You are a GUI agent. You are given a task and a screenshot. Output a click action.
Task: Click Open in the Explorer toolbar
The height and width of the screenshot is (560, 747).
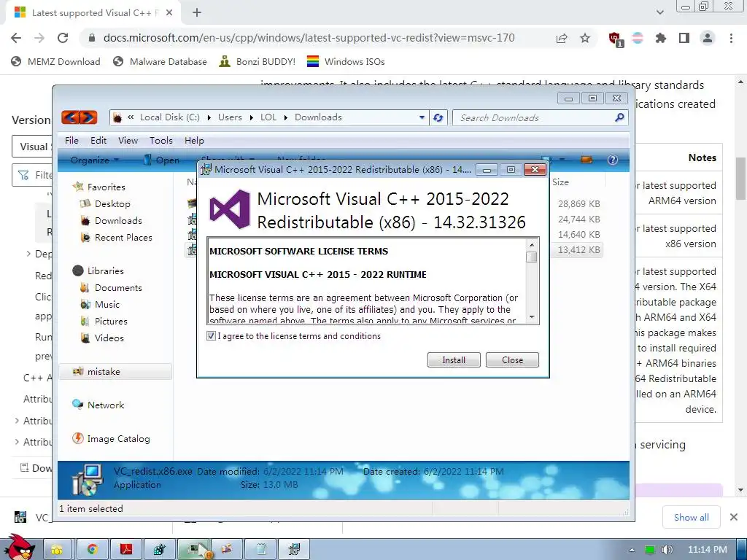click(x=161, y=160)
